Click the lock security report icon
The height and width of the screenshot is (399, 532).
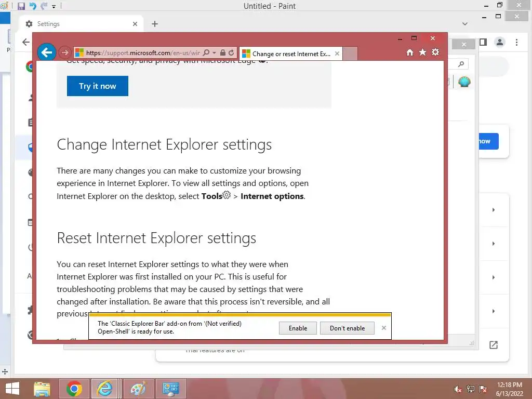tap(222, 52)
